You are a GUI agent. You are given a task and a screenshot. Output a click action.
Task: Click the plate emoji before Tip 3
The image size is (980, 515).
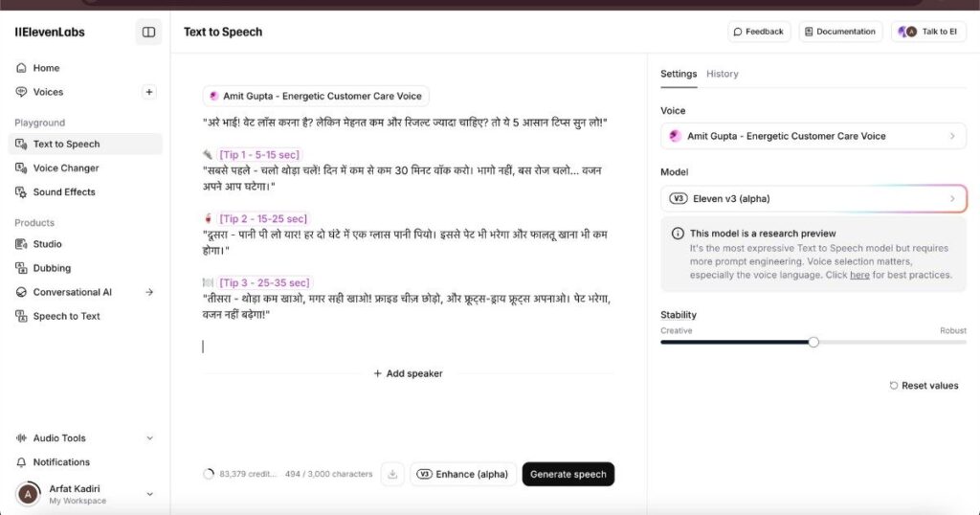[208, 282]
